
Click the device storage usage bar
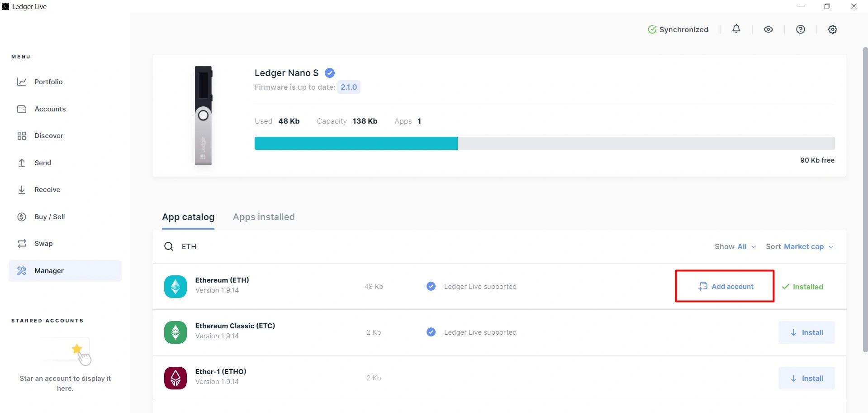click(545, 143)
